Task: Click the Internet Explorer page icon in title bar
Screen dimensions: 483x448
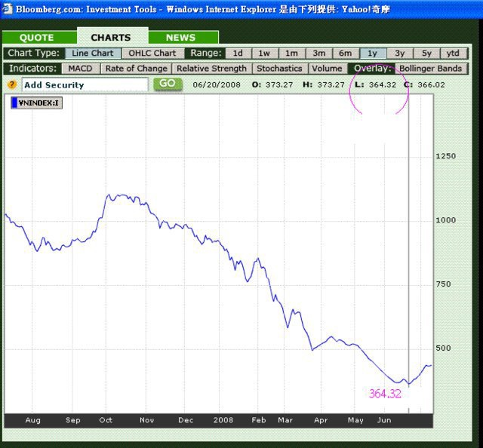Action: click(x=7, y=8)
